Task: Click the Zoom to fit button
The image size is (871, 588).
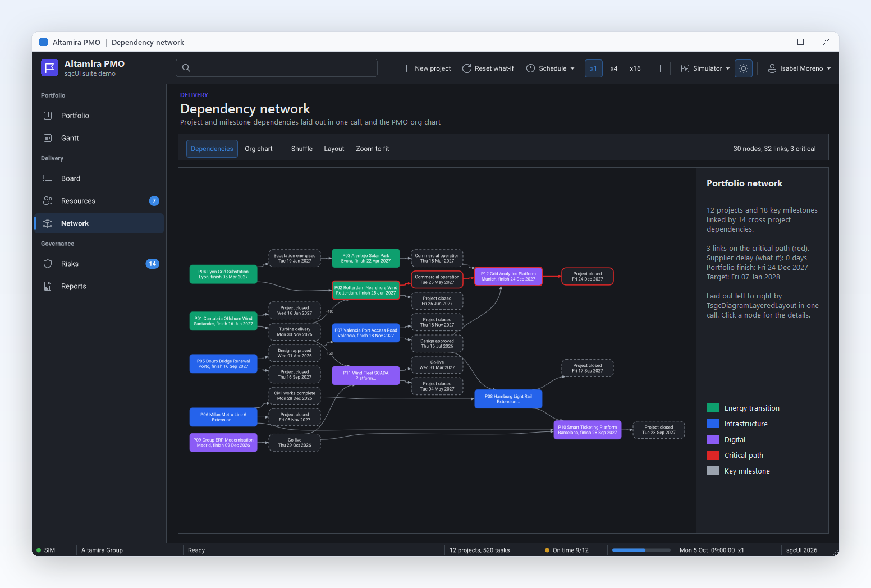Action: (x=373, y=149)
